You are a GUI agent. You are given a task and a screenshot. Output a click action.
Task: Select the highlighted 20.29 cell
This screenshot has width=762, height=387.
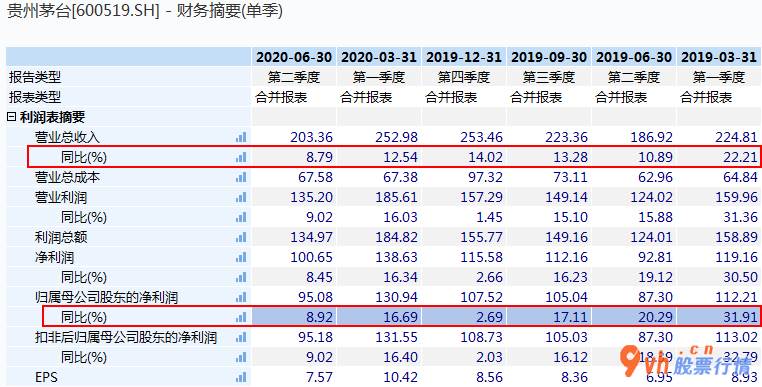634,317
